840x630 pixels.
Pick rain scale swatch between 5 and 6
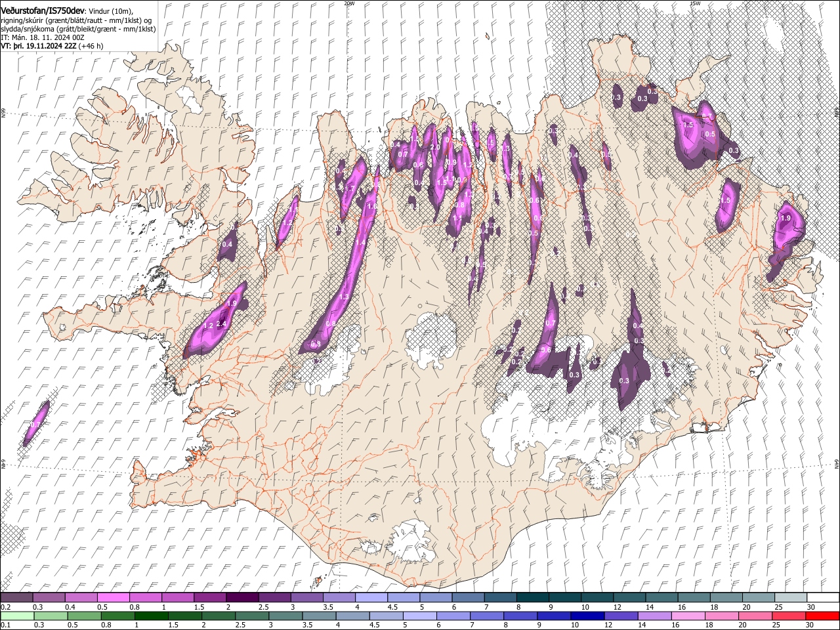pyautogui.click(x=419, y=616)
